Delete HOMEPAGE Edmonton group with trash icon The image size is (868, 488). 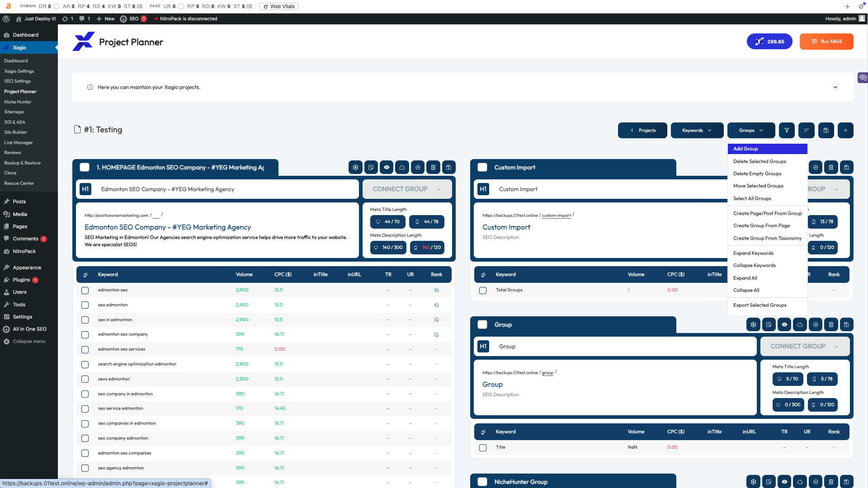pyautogui.click(x=433, y=167)
